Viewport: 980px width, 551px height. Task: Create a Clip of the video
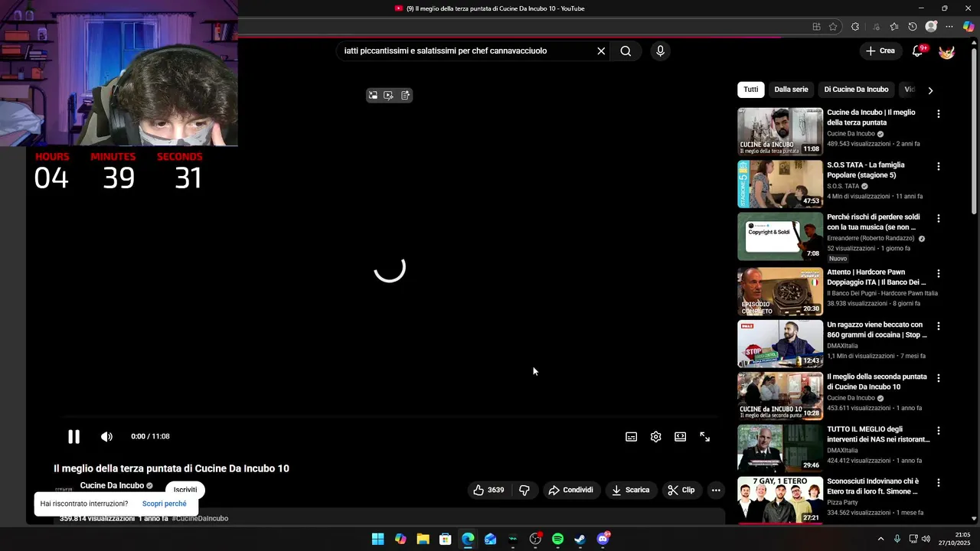coord(681,491)
